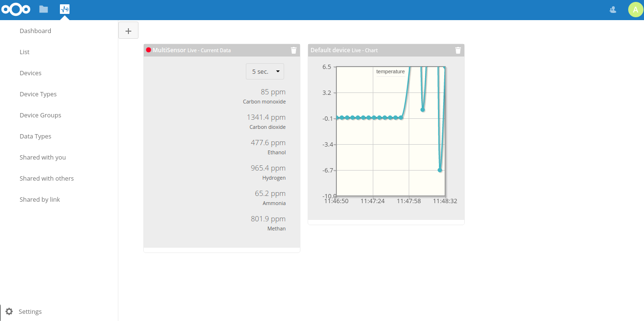Screen dimensions: 644x321
Task: Click the red live status dot on MultiSensor
Action: [149, 50]
